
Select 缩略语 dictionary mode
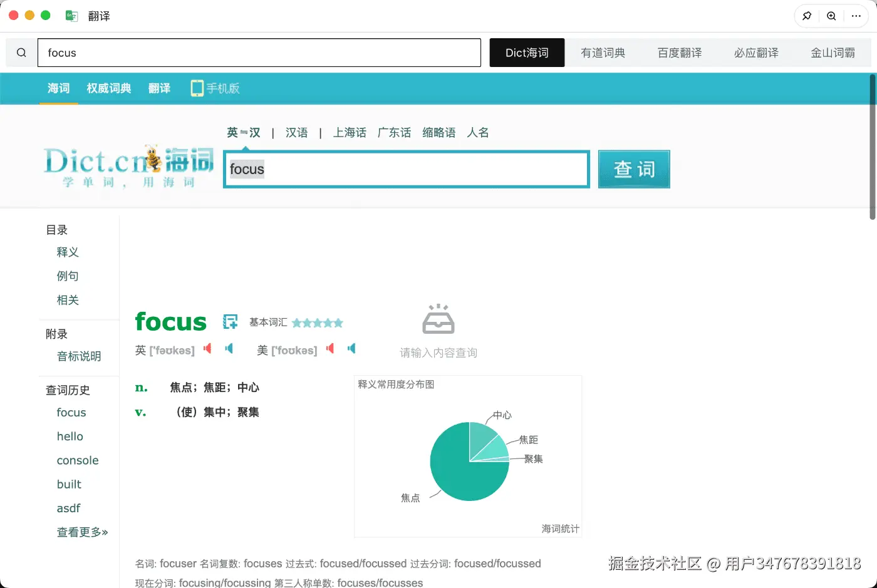pyautogui.click(x=438, y=133)
